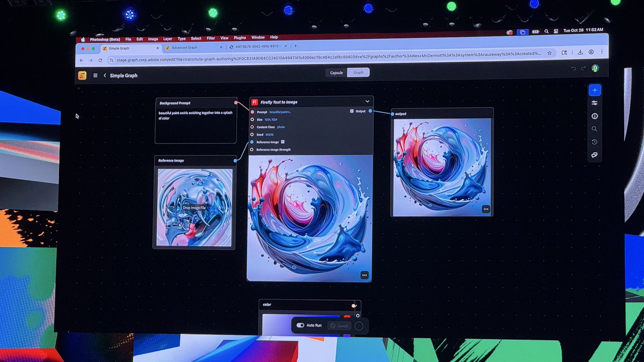
Task: Click the Background Prompt node output port
Action: [236, 102]
